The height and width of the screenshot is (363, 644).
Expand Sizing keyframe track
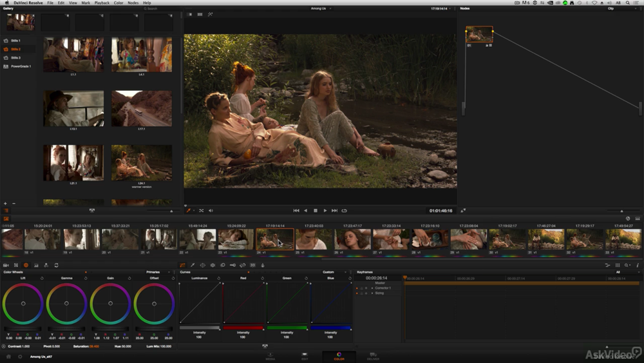pos(372,293)
